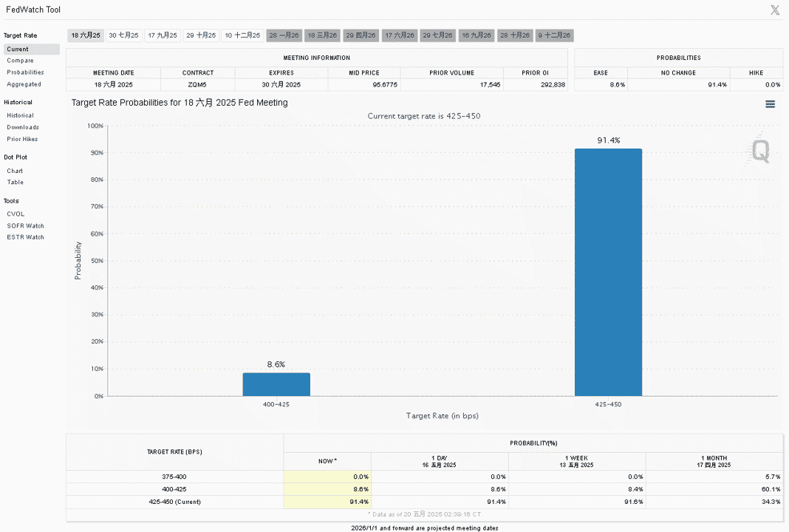Screen dimensions: 789x532
Task: Launch the CVOL tool
Action: pyautogui.click(x=16, y=214)
